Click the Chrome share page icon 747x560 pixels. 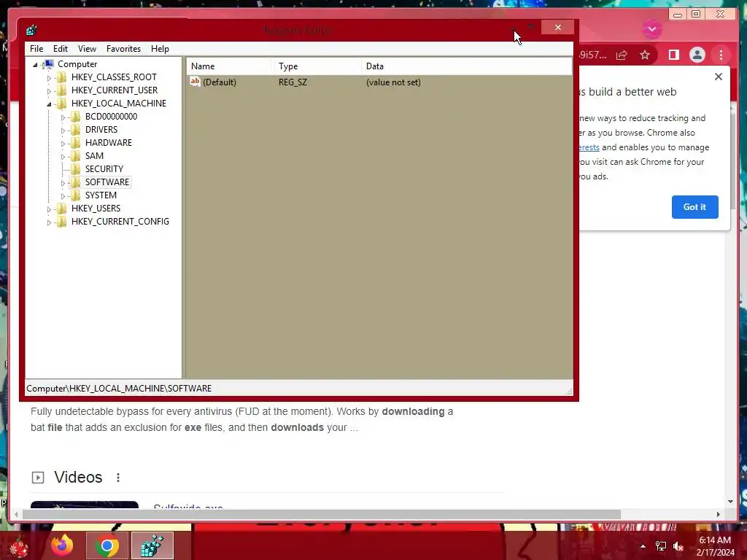622,55
